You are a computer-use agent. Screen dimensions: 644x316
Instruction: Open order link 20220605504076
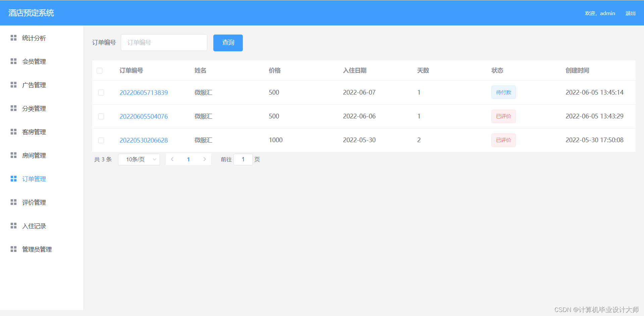tap(144, 116)
